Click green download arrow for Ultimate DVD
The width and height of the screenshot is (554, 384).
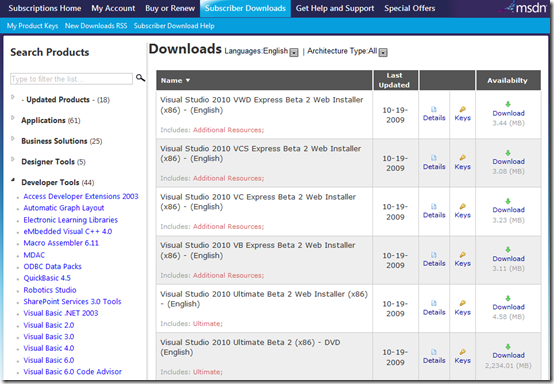pyautogui.click(x=508, y=347)
